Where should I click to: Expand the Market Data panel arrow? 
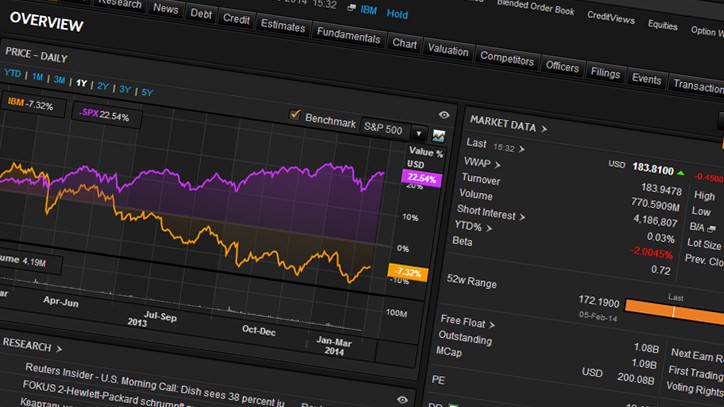click(544, 129)
